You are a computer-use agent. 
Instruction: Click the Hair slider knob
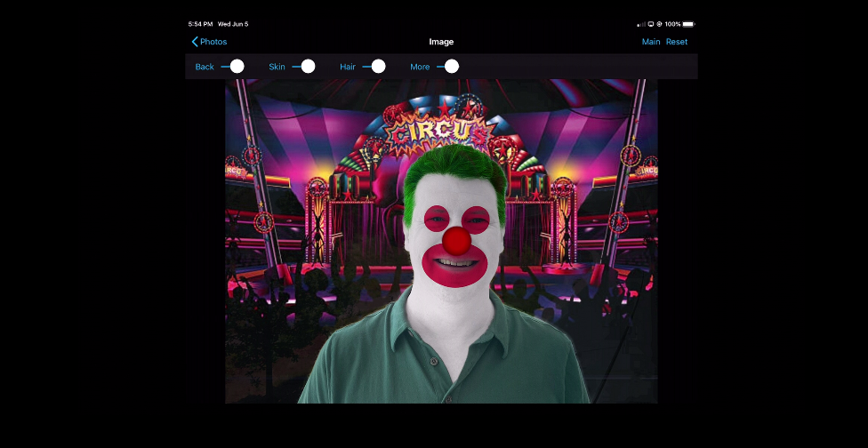378,67
